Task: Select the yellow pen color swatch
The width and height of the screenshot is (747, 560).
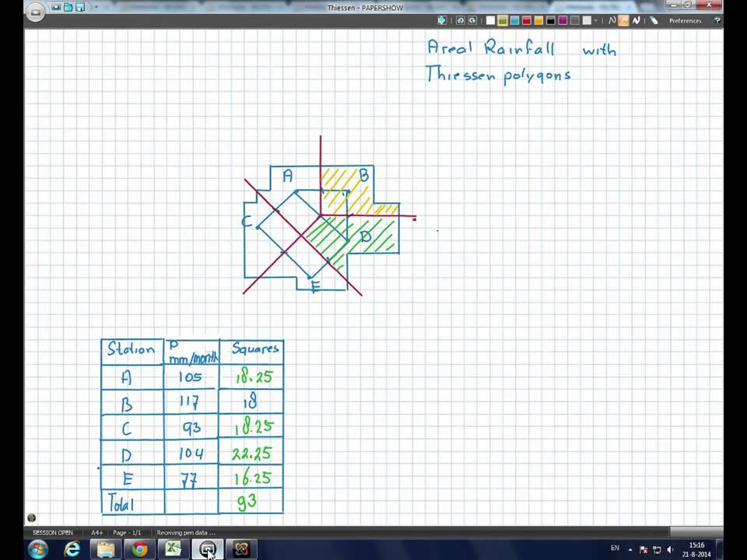Action: tap(538, 20)
